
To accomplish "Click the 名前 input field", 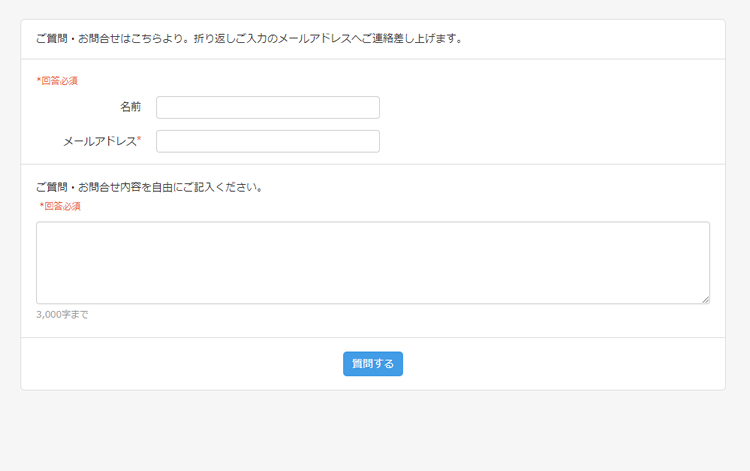I will point(268,107).
